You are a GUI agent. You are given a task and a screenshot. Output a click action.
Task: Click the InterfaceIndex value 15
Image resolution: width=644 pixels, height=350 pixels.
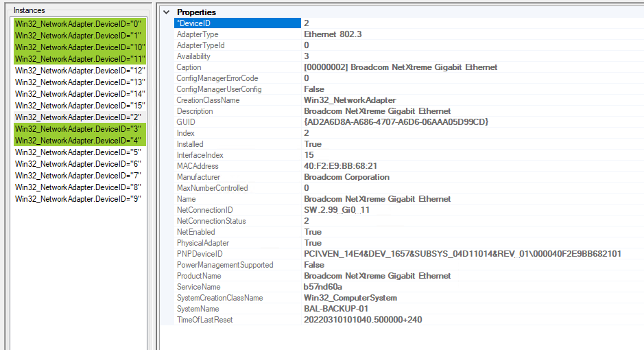(x=309, y=155)
